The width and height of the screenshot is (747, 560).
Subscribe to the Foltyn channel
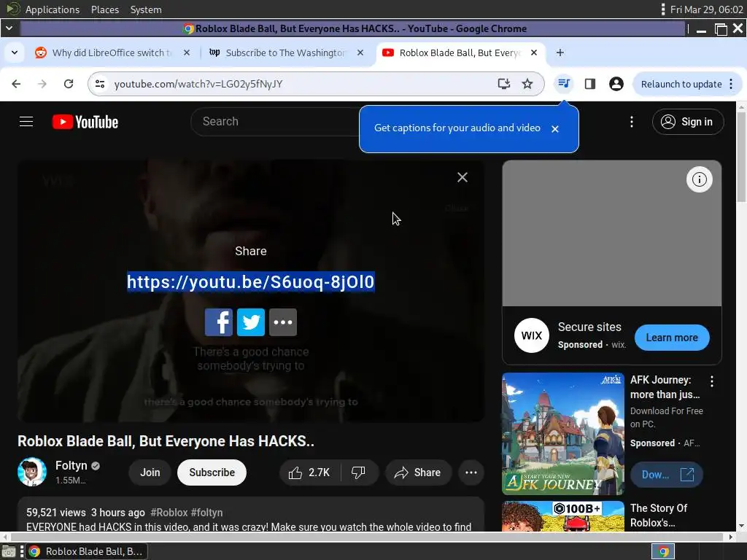[212, 472]
